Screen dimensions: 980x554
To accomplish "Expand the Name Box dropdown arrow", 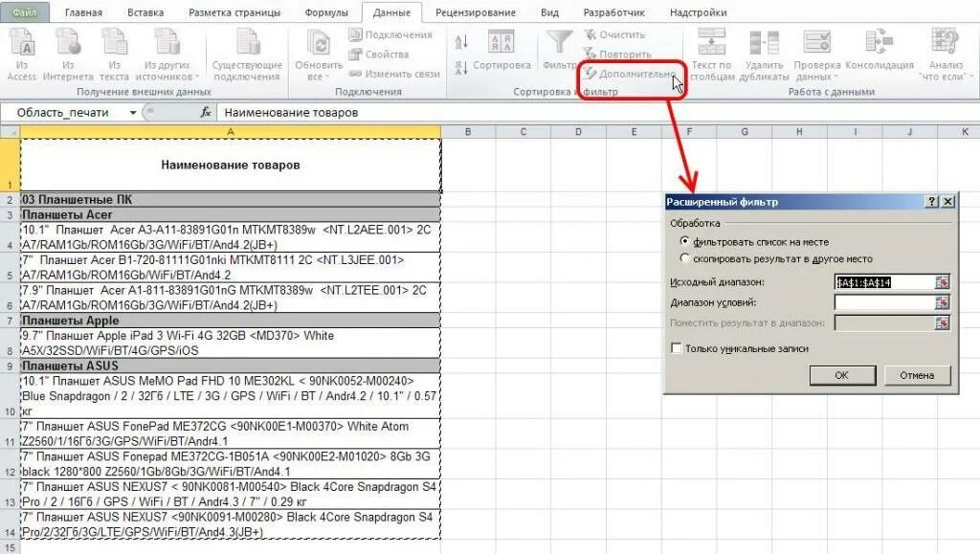I will pos(133,112).
